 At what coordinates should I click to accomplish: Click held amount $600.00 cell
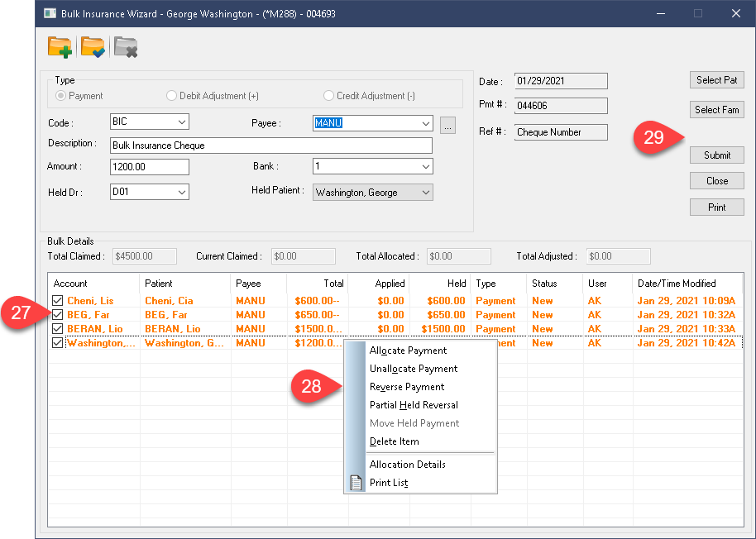click(446, 301)
